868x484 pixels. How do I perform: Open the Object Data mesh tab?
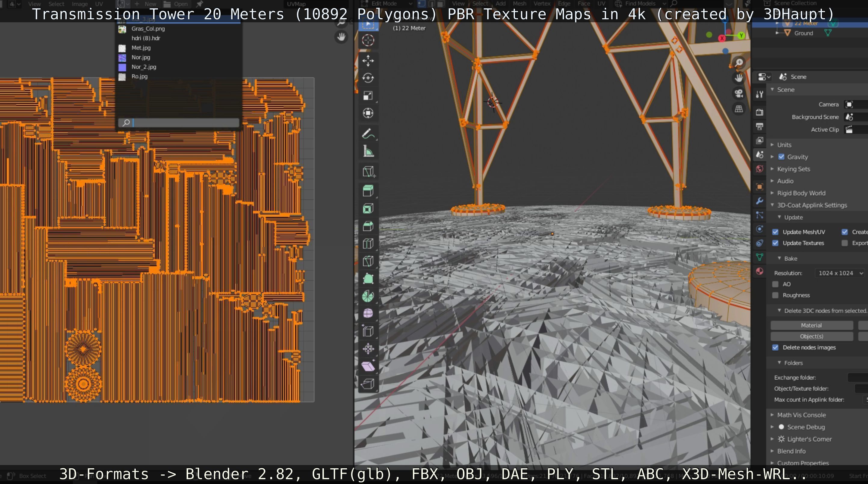coord(760,257)
